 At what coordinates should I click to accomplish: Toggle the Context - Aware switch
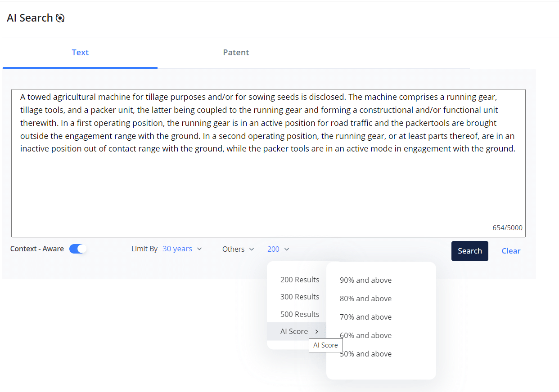(x=77, y=249)
